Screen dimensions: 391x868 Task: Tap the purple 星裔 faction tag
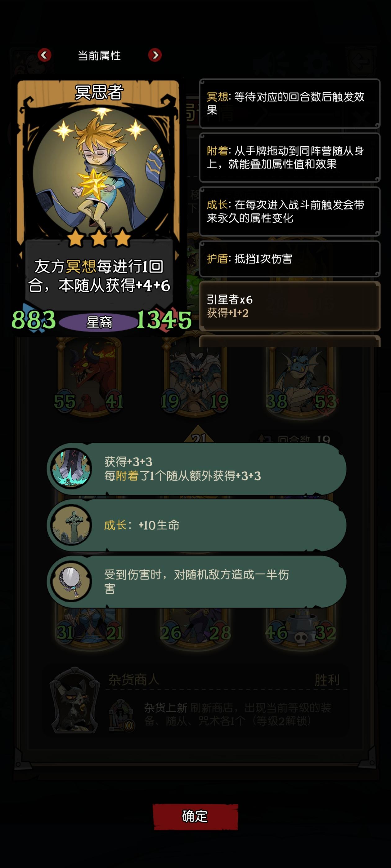(x=99, y=322)
